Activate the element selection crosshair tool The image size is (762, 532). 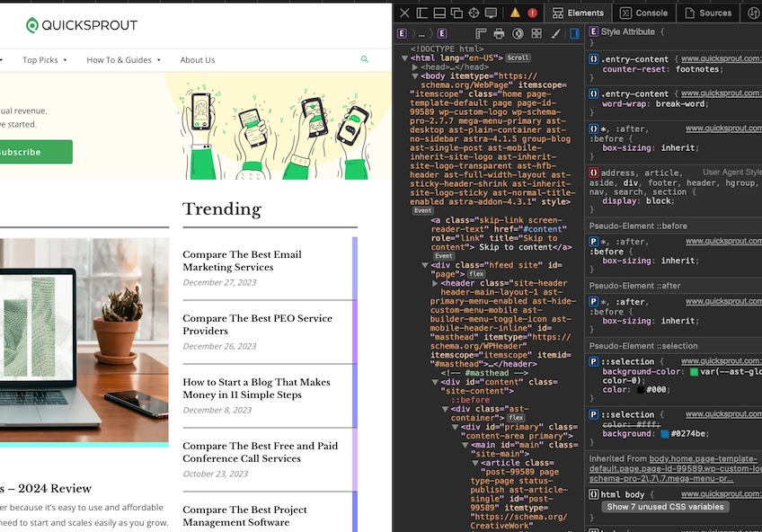(474, 13)
